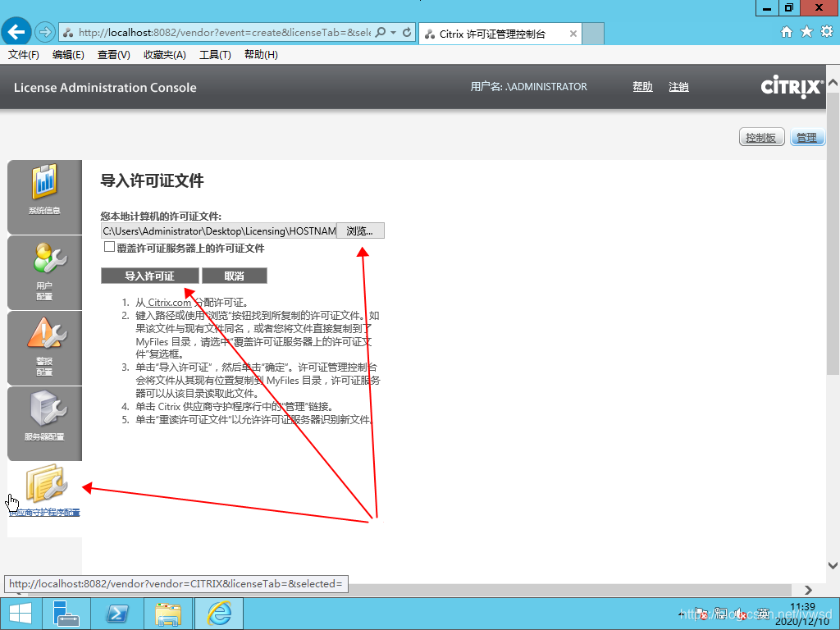The width and height of the screenshot is (840, 630).
Task: Open the 文件(F) menu
Action: (23, 55)
